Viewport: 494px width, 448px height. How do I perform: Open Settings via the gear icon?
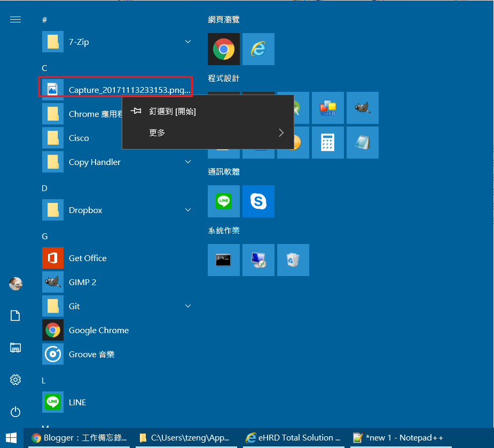click(x=15, y=380)
